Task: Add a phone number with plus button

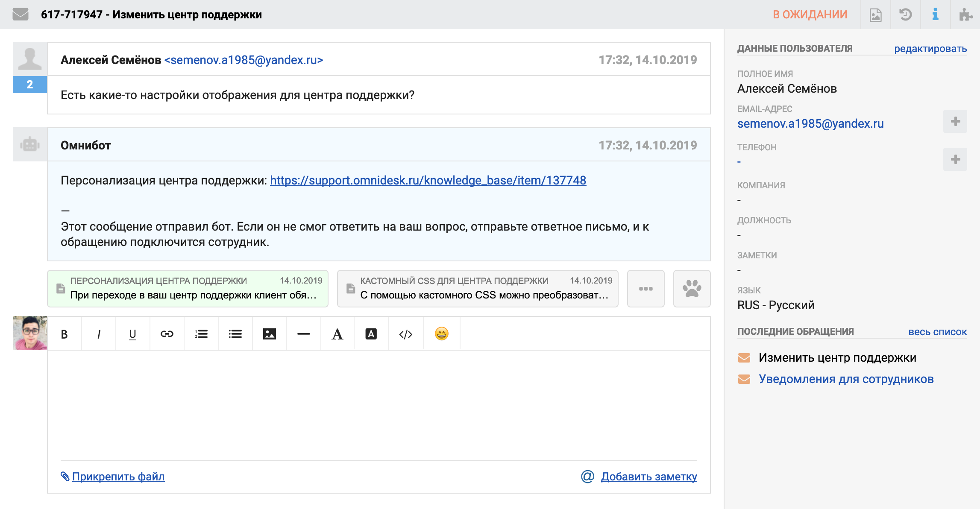Action: click(955, 159)
